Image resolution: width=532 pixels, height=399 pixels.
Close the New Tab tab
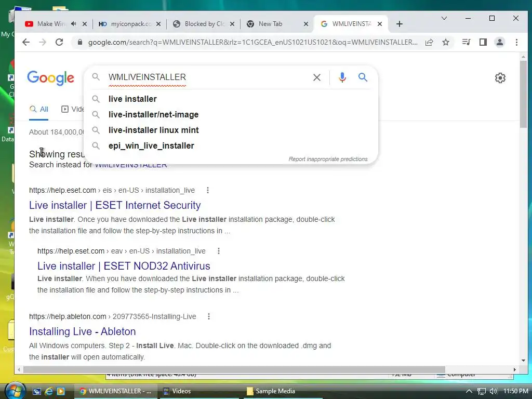[305, 24]
